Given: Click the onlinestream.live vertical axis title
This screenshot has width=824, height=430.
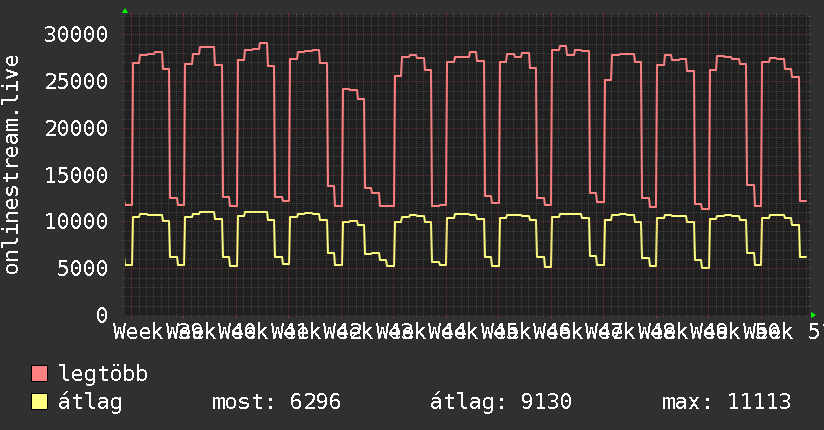Looking at the screenshot, I should click(11, 165).
